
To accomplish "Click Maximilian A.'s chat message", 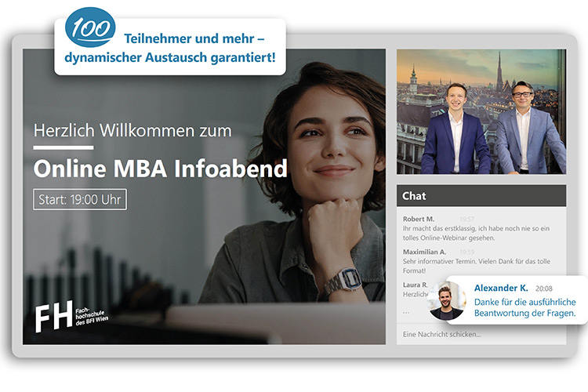I will [477, 266].
